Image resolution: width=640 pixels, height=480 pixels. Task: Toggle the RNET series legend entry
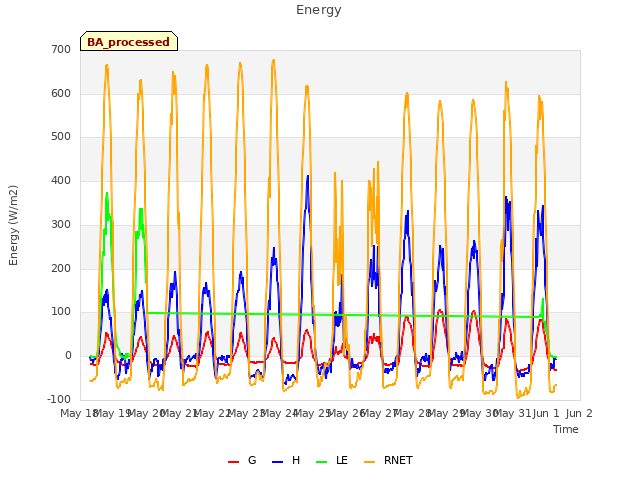tap(388, 460)
